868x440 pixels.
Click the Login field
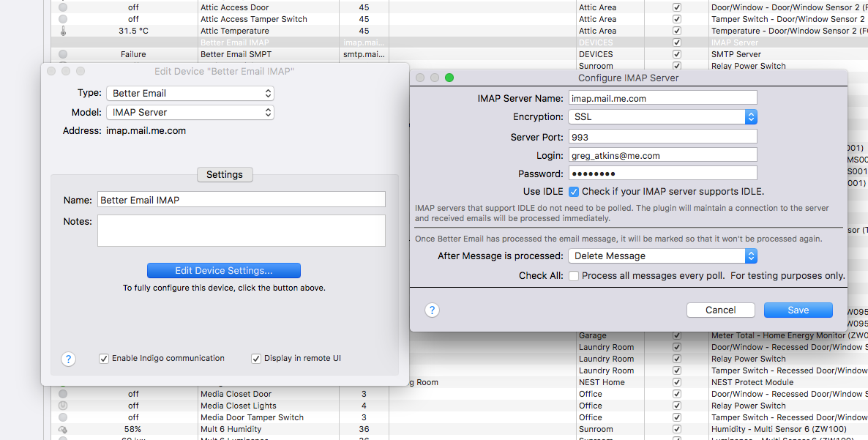point(662,155)
